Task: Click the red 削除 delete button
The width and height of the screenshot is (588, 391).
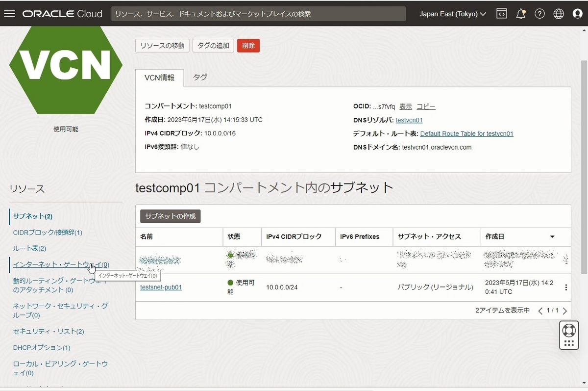Action: tap(248, 45)
